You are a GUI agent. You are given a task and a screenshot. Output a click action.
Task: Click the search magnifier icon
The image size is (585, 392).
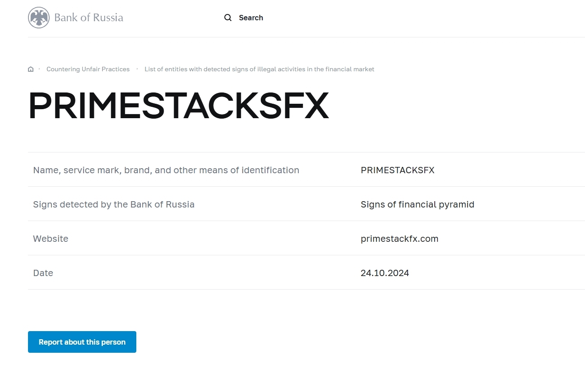coord(228,18)
